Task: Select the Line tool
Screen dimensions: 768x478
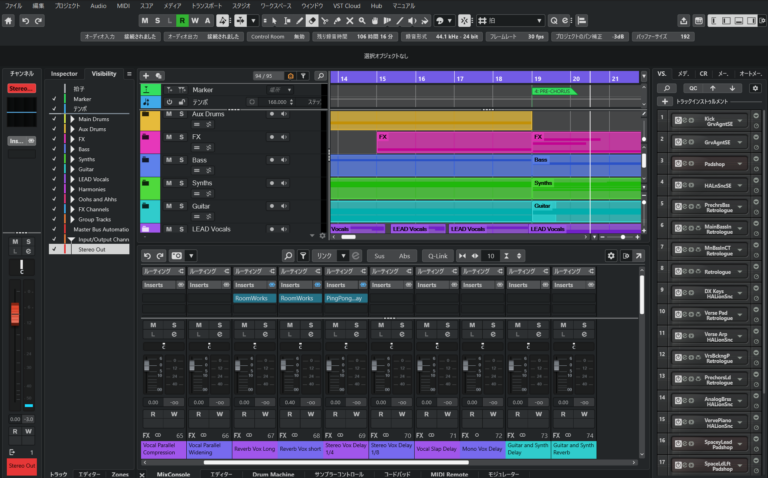Action: click(400, 21)
